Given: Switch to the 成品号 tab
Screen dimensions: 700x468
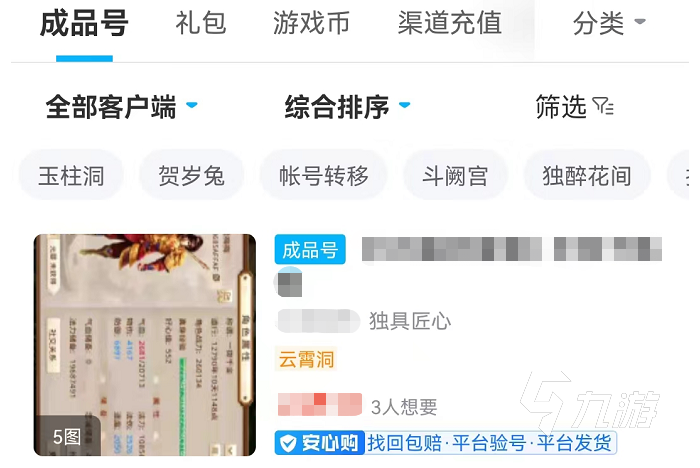Looking at the screenshot, I should pos(84,24).
